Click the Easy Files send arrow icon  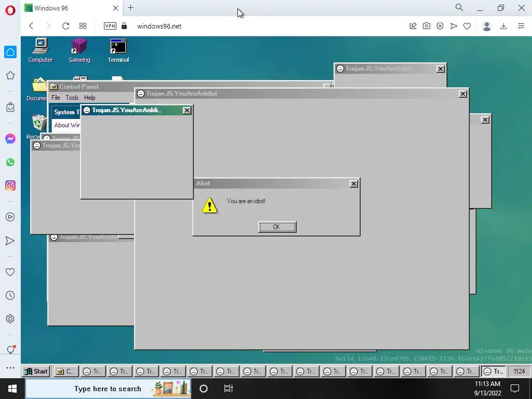[x=454, y=26]
